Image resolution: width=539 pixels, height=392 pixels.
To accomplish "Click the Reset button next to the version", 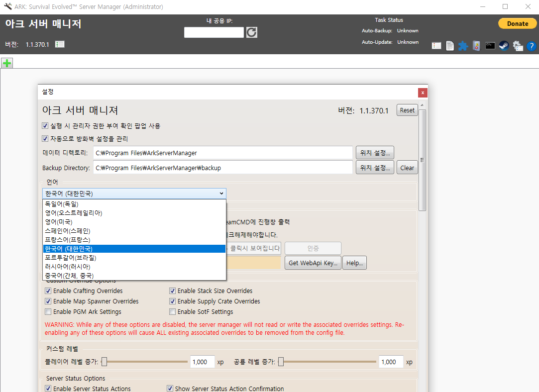I will [407, 110].
